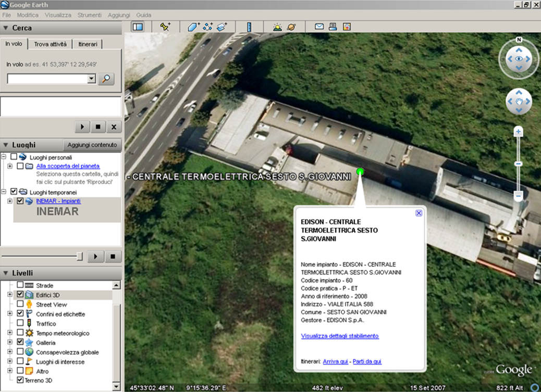541x392 pixels.
Task: Click the North 'N' compass marker
Action: click(519, 40)
